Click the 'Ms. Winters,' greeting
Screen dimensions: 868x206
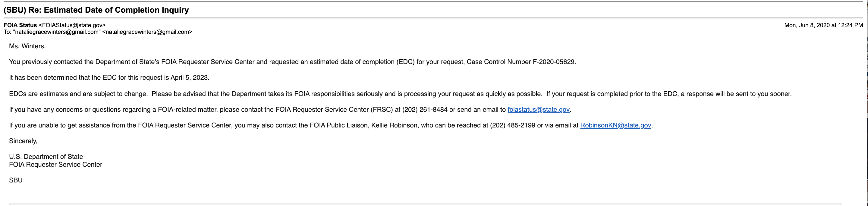(27, 46)
